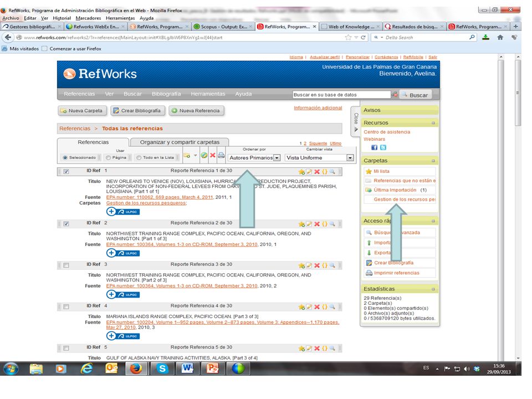
Task: Open the Ordenar por dropdown
Action: 254,158
